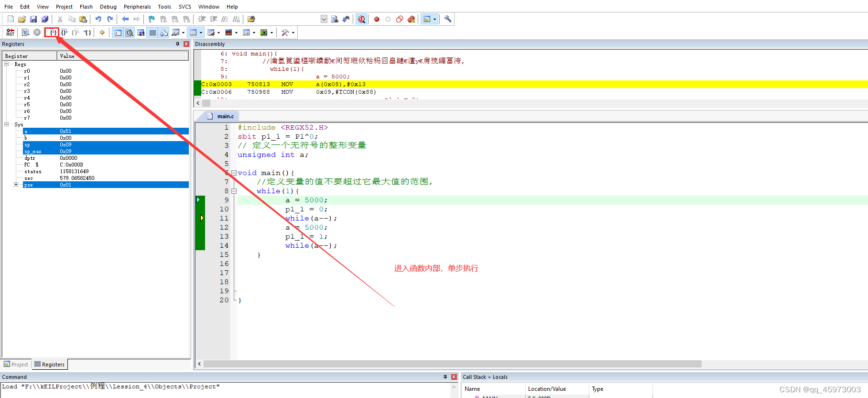Screen dimensions: 868x398
Task: Click the RST reset CPU icon
Action: [x=11, y=33]
